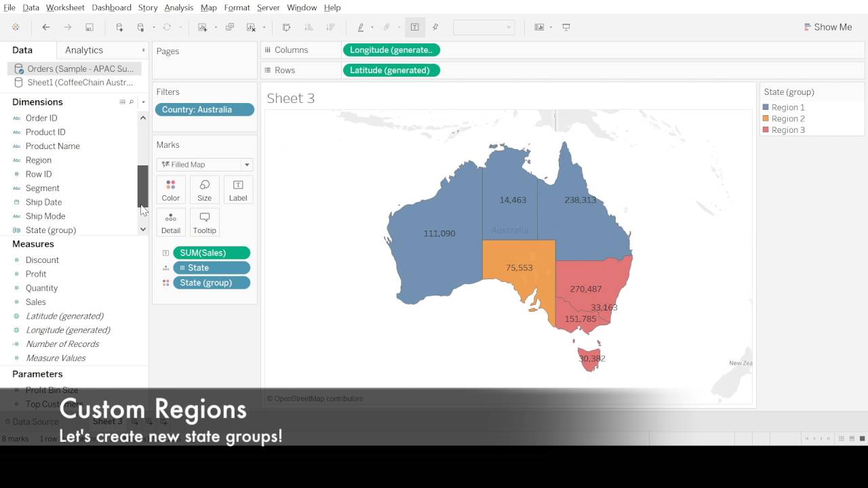
Task: Click the Highlight pen icon
Action: point(361,27)
